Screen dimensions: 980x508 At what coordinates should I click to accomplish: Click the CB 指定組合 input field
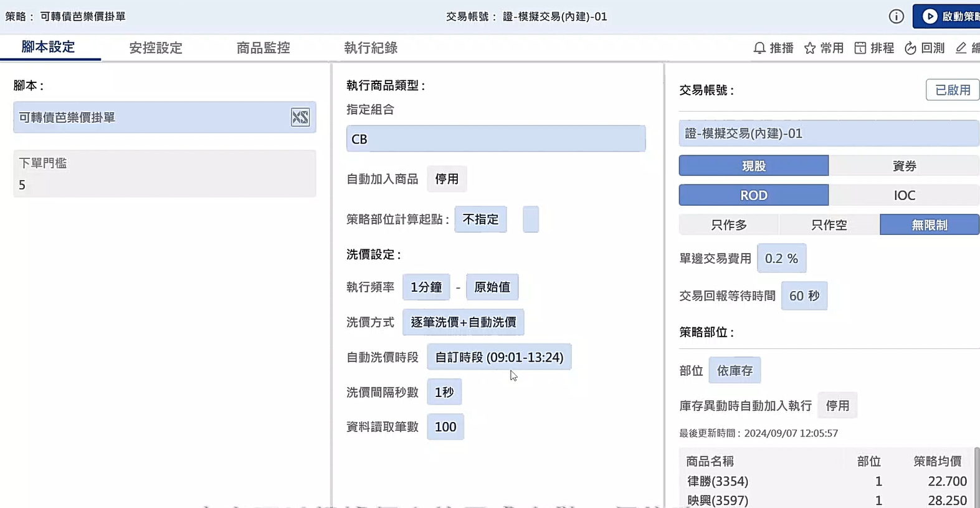point(495,139)
